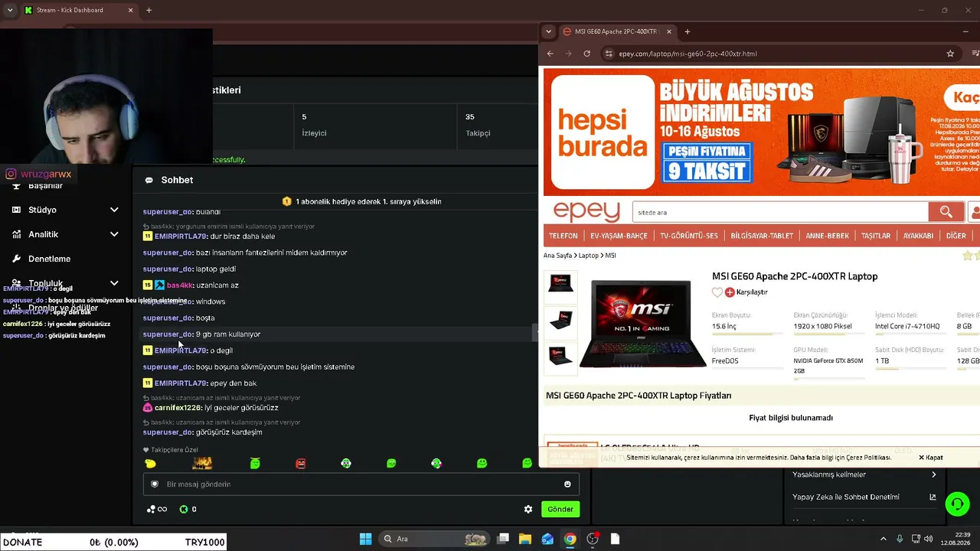This screenshot has width=980, height=551.
Task: Go to MSI breadcrumb link
Action: click(x=610, y=256)
